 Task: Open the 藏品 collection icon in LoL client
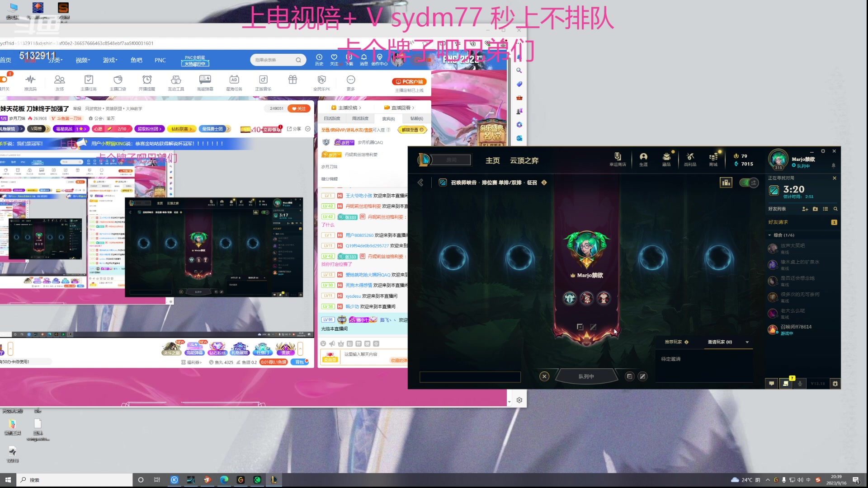click(665, 160)
